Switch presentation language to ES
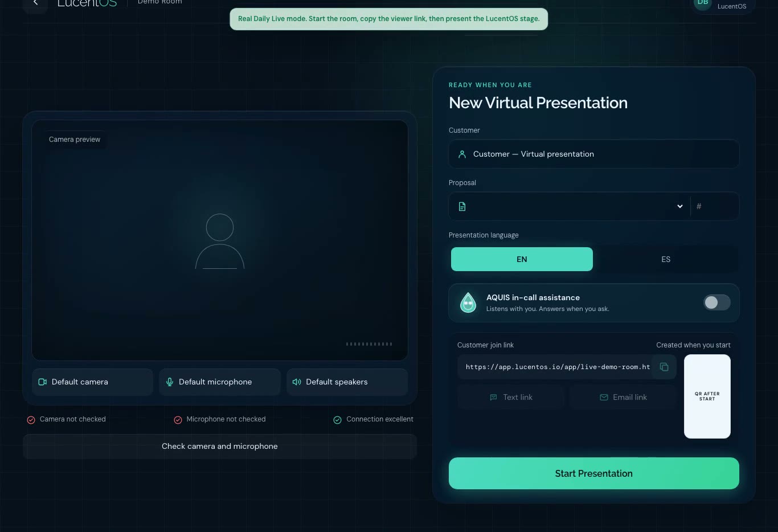 666,259
